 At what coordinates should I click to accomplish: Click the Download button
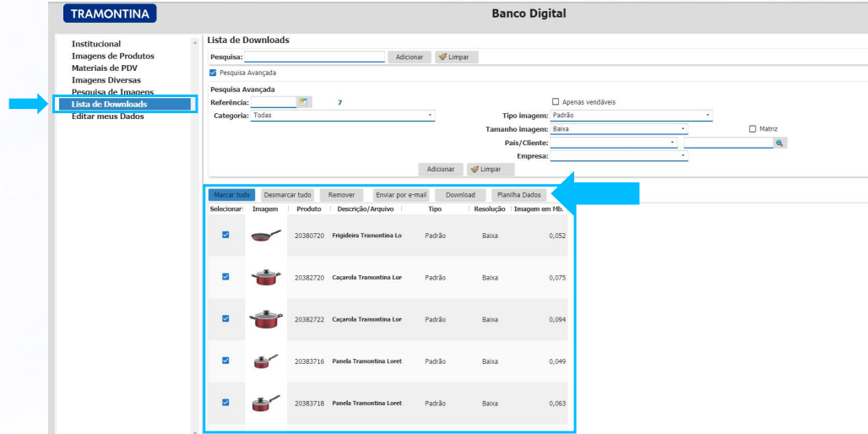(460, 195)
